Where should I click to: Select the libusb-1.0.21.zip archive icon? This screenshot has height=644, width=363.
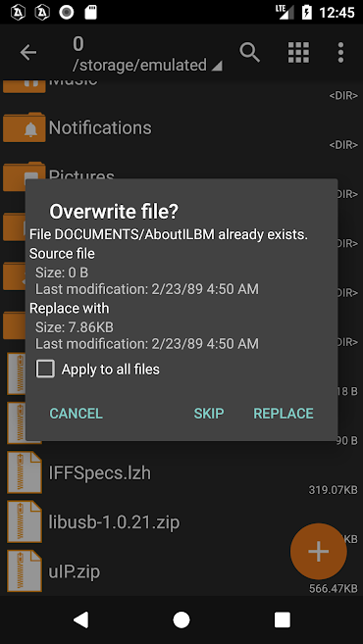pos(25,521)
